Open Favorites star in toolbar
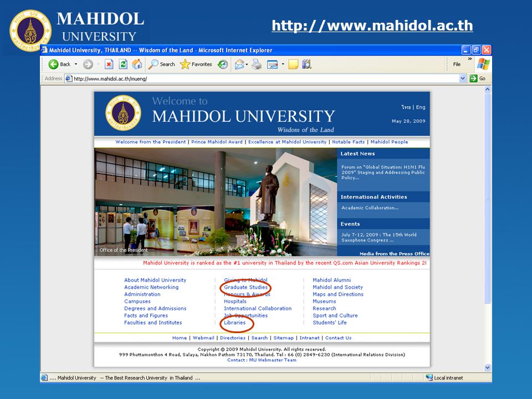Image resolution: width=532 pixels, height=399 pixels. tap(196, 64)
